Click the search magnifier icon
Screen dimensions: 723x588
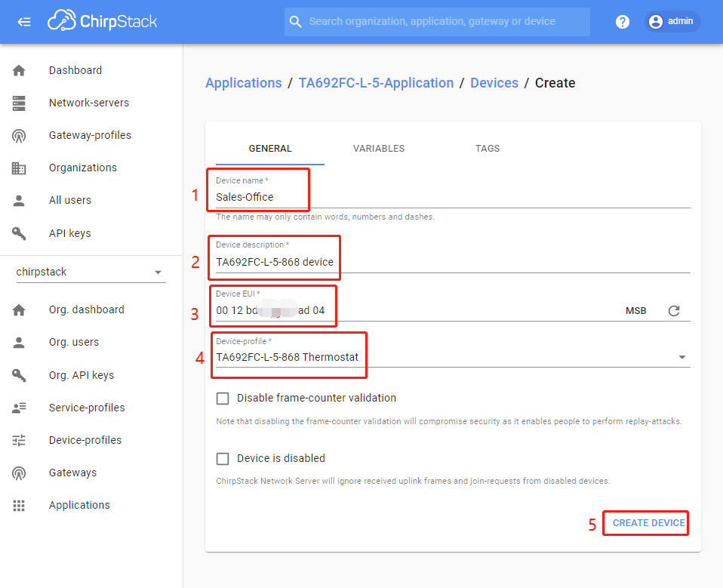(296, 22)
